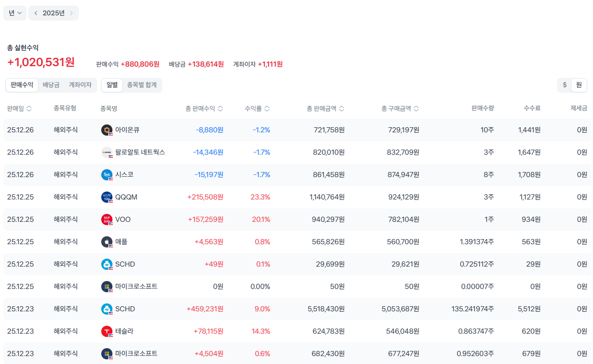593x364 pixels.
Task: Click the Cisco stock logo icon
Action: pos(107,175)
